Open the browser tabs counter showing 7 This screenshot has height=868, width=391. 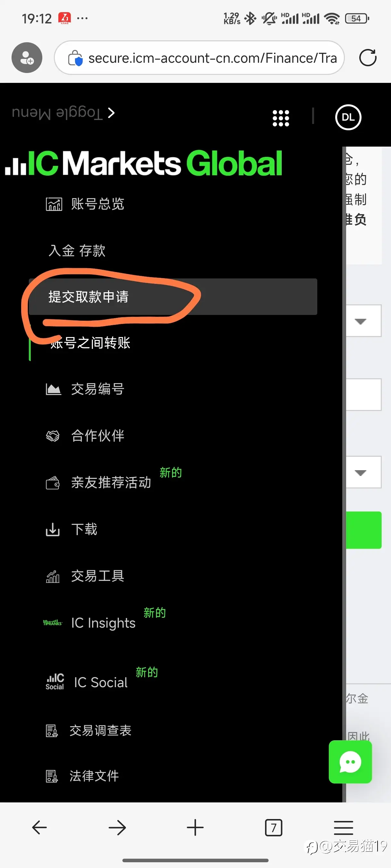coord(273,828)
